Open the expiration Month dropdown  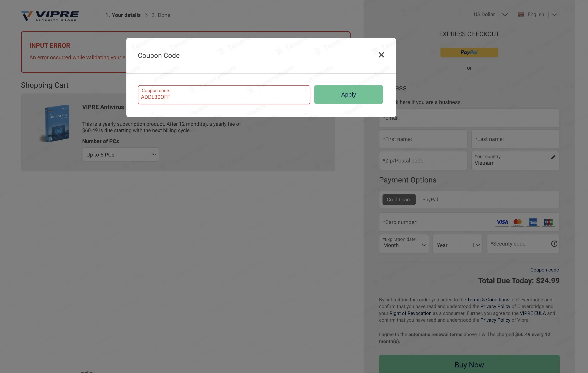[x=404, y=244]
